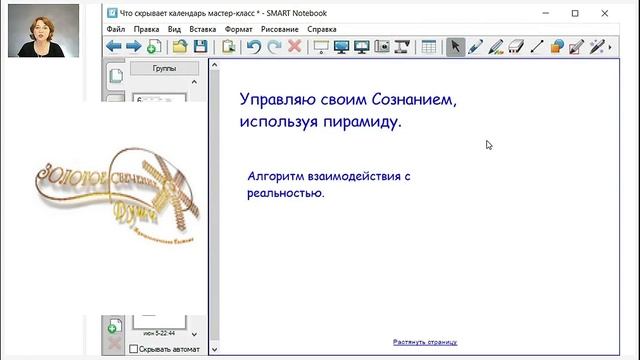Viewport: 640px width, 360px height.
Task: Open dual page display icon
Action: tap(362, 47)
